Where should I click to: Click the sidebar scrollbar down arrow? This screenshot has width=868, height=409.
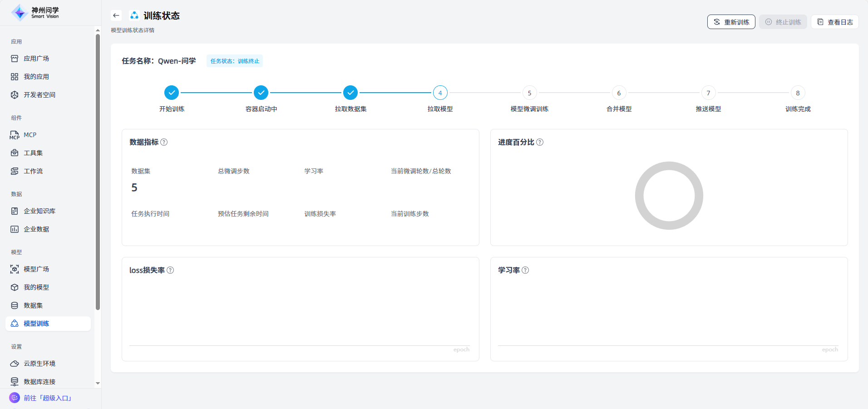click(x=98, y=383)
